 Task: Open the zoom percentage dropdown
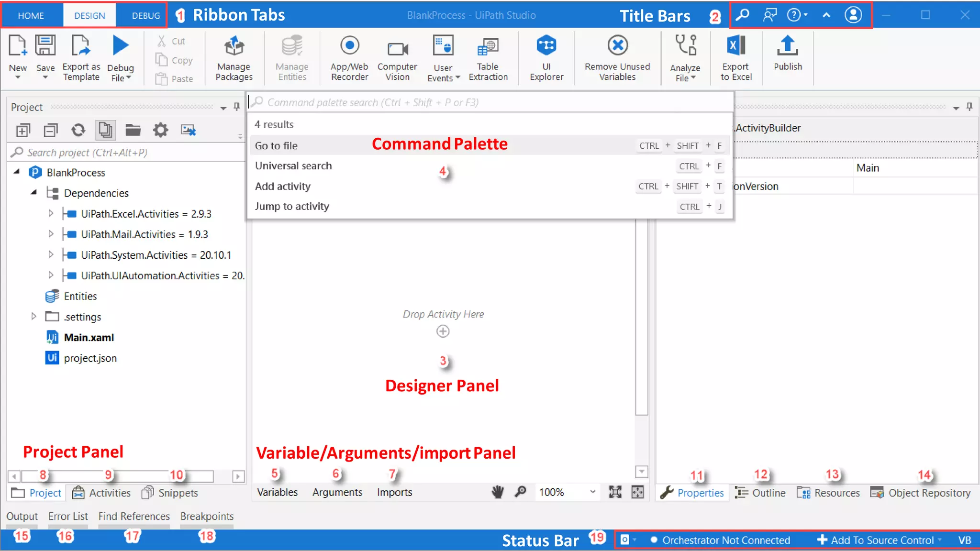point(592,492)
